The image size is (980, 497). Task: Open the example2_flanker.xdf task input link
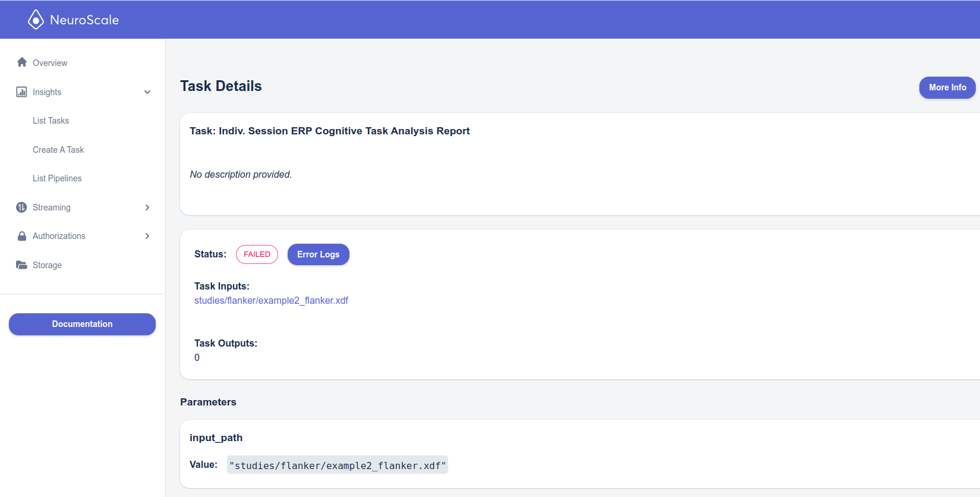coord(271,300)
